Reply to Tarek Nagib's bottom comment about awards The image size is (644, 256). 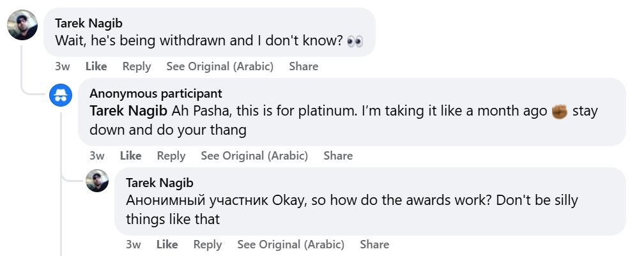[208, 245]
